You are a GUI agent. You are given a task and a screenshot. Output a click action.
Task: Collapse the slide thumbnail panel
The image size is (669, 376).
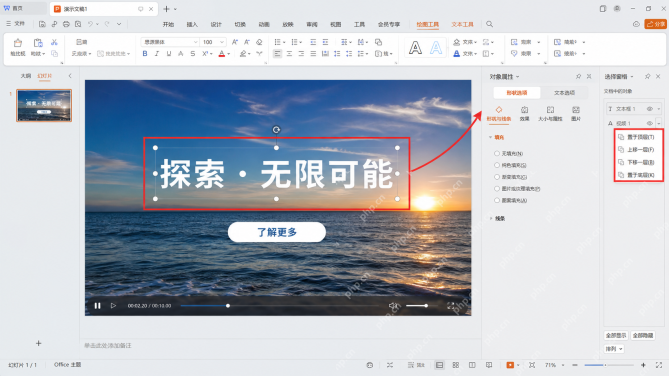coord(70,76)
